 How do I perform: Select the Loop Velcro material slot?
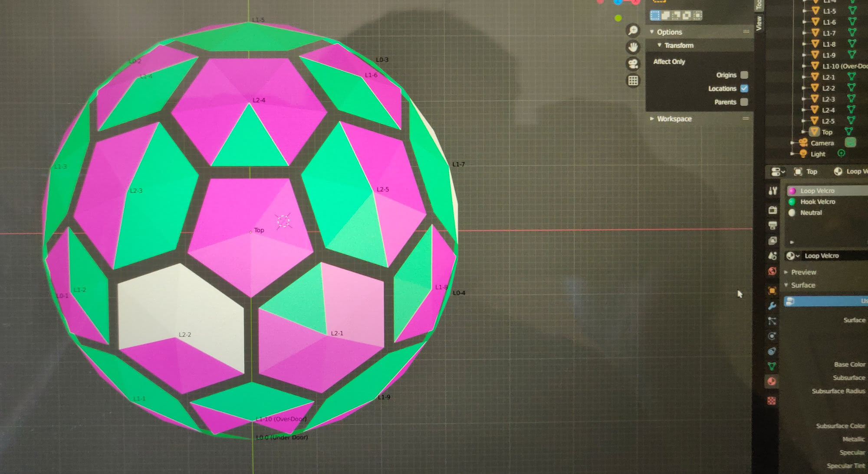(x=827, y=191)
